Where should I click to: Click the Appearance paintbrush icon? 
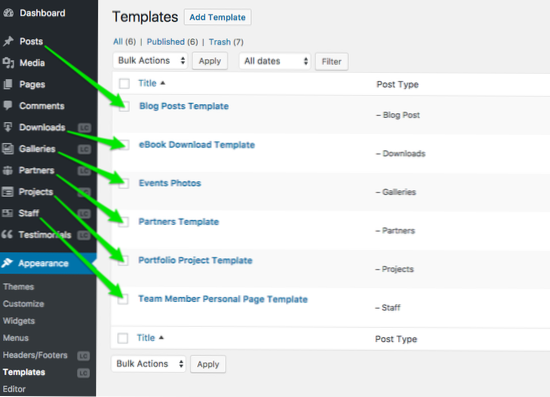tap(7, 263)
